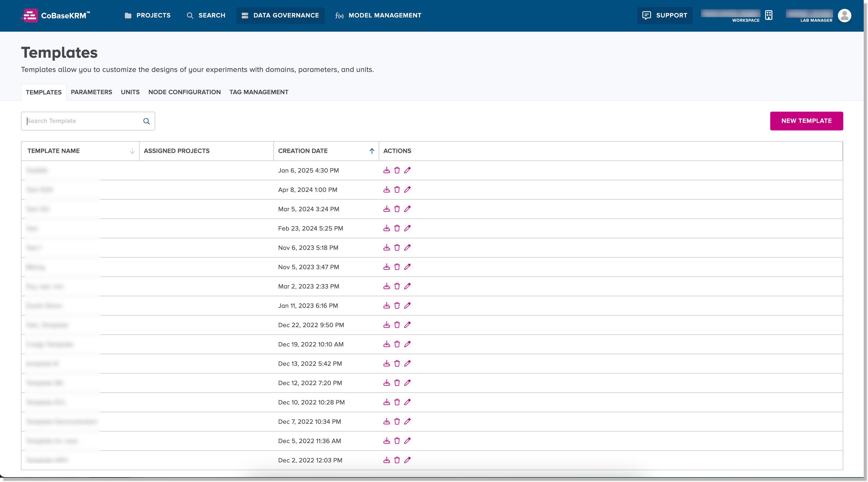Download the template created Dec 12, 2022
Viewport: 868px width, 482px height.
(x=386, y=383)
